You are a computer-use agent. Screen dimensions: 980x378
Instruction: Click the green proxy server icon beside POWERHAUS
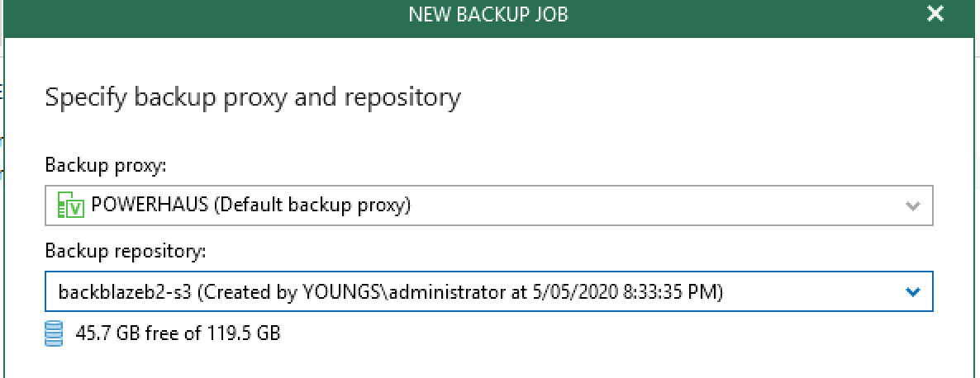coord(70,205)
